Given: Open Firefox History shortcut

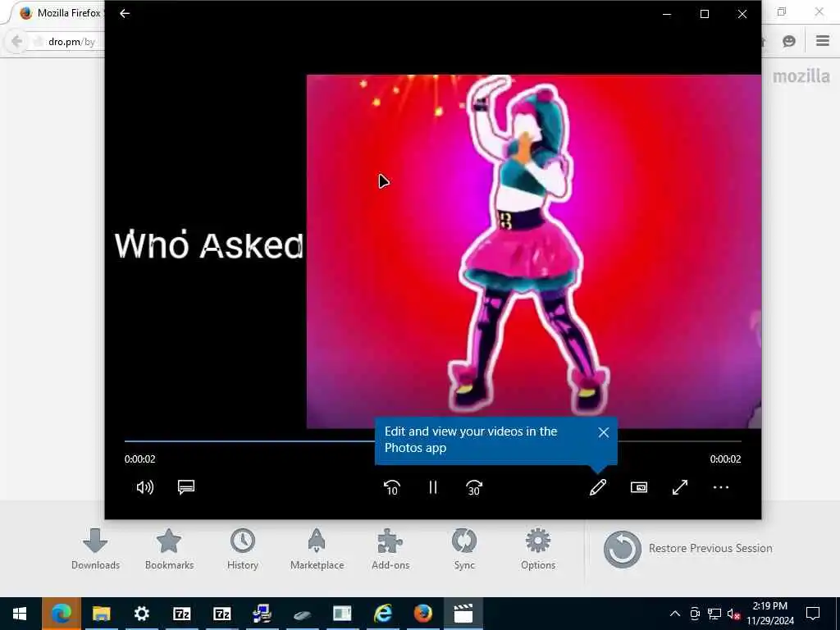Looking at the screenshot, I should pyautogui.click(x=243, y=549).
